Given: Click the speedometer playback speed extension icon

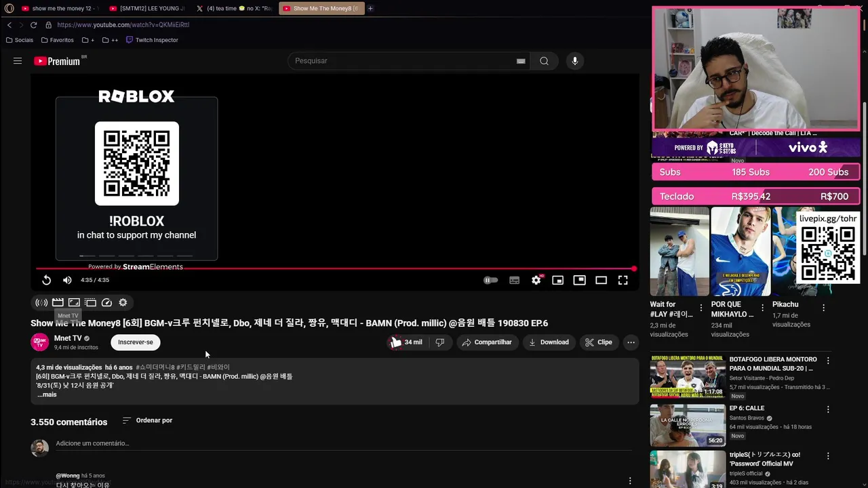Looking at the screenshot, I should pyautogui.click(x=106, y=303).
